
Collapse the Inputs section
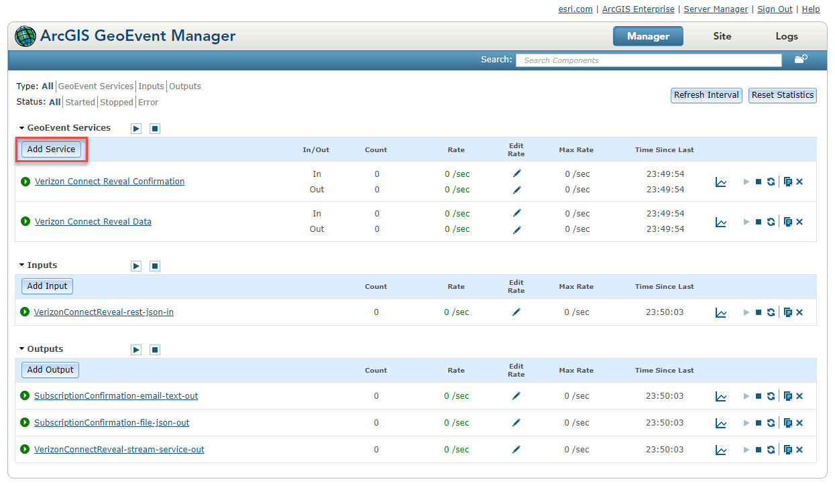click(21, 265)
